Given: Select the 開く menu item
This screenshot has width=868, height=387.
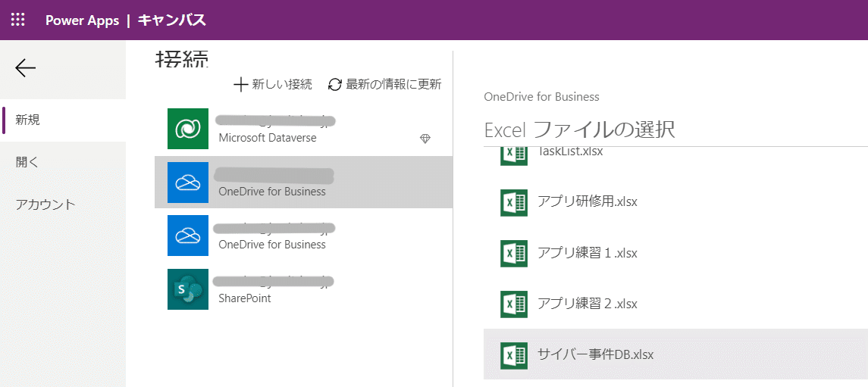Looking at the screenshot, I should tap(63, 162).
